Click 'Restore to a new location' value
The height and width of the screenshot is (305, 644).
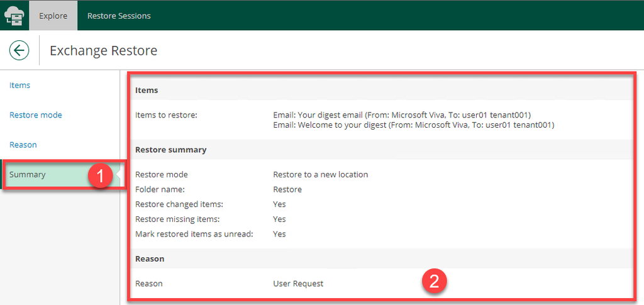click(320, 174)
